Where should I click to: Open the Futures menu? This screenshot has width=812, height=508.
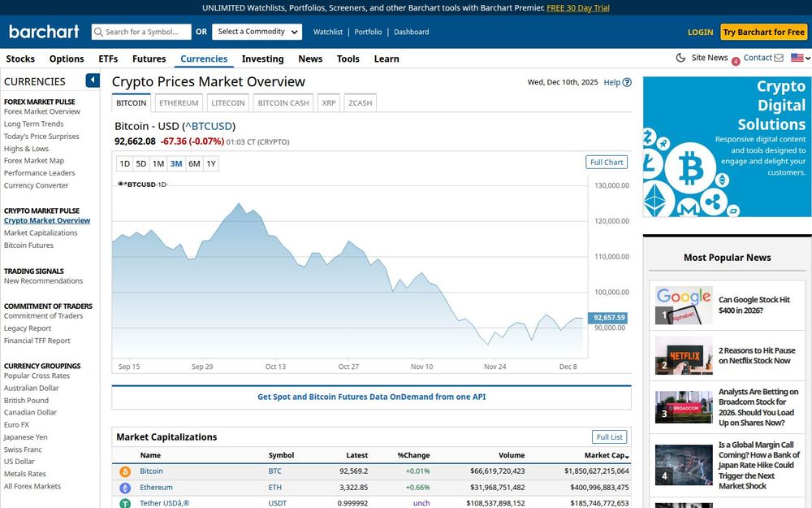pos(149,59)
